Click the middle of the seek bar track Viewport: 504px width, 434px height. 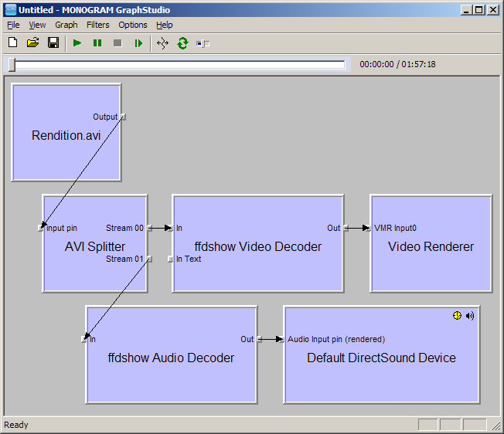[x=179, y=65]
